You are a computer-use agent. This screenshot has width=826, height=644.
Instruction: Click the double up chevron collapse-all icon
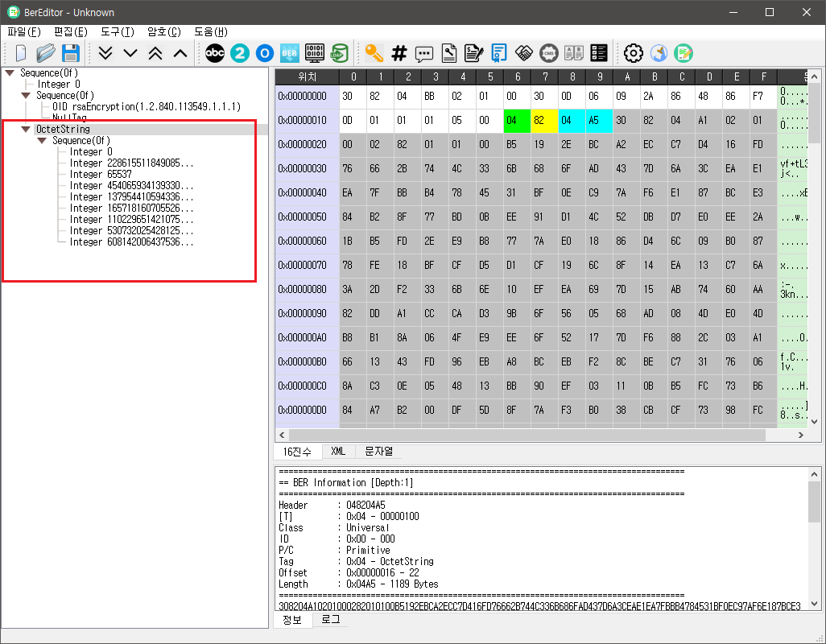155,53
